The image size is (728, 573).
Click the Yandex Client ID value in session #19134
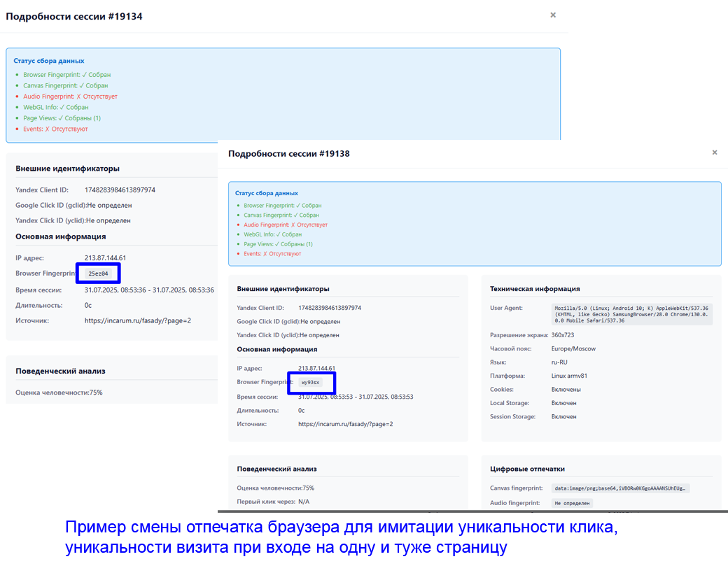click(x=120, y=190)
